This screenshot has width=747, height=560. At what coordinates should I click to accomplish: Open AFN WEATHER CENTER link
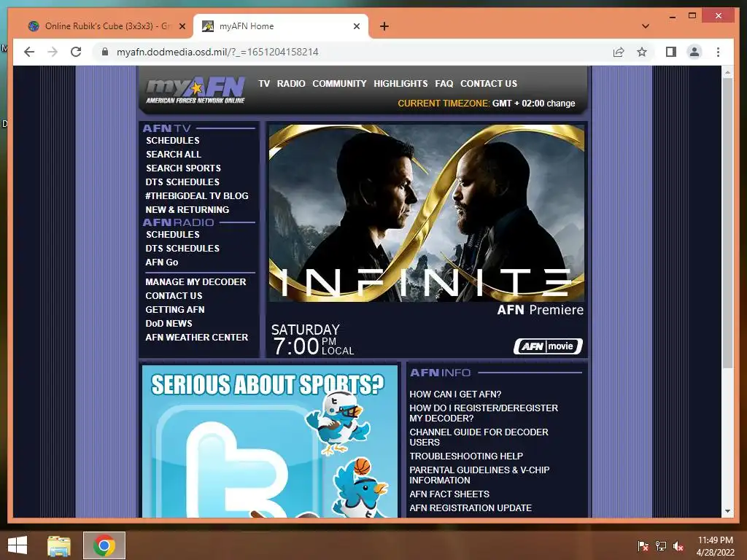197,337
